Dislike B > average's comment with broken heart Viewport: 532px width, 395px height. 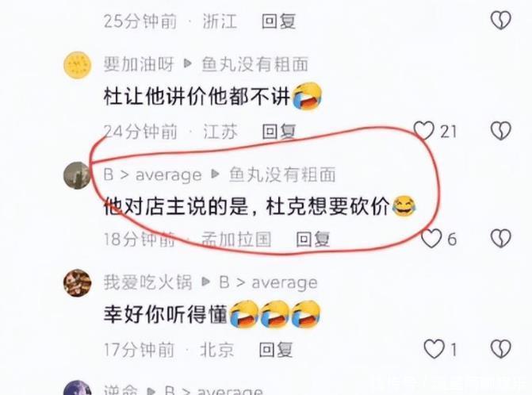point(501,238)
